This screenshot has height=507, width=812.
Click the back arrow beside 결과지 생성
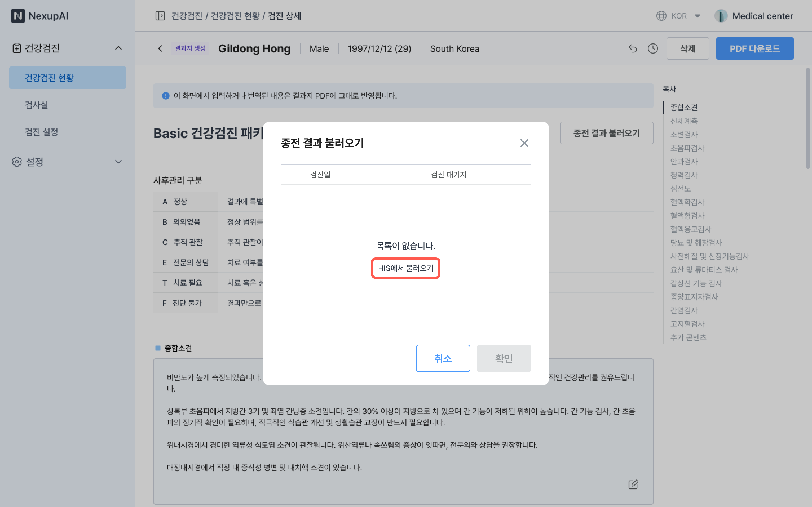pos(160,49)
